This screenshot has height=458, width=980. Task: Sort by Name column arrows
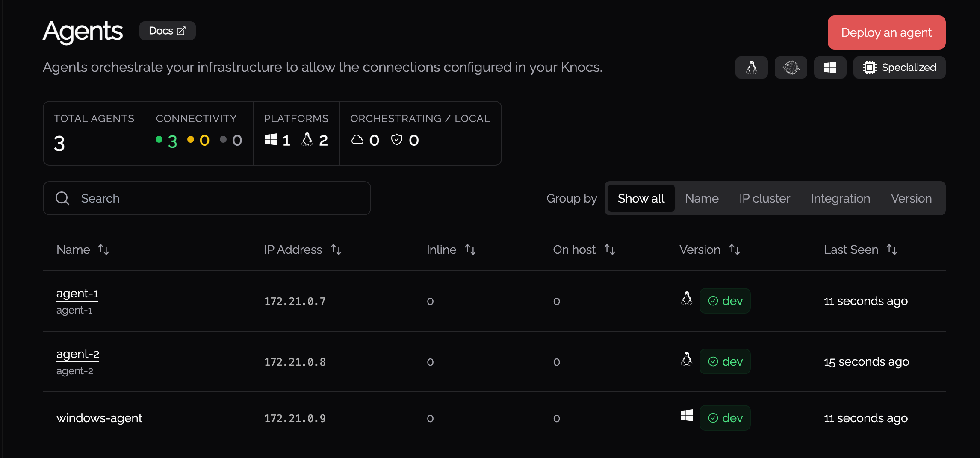click(103, 250)
